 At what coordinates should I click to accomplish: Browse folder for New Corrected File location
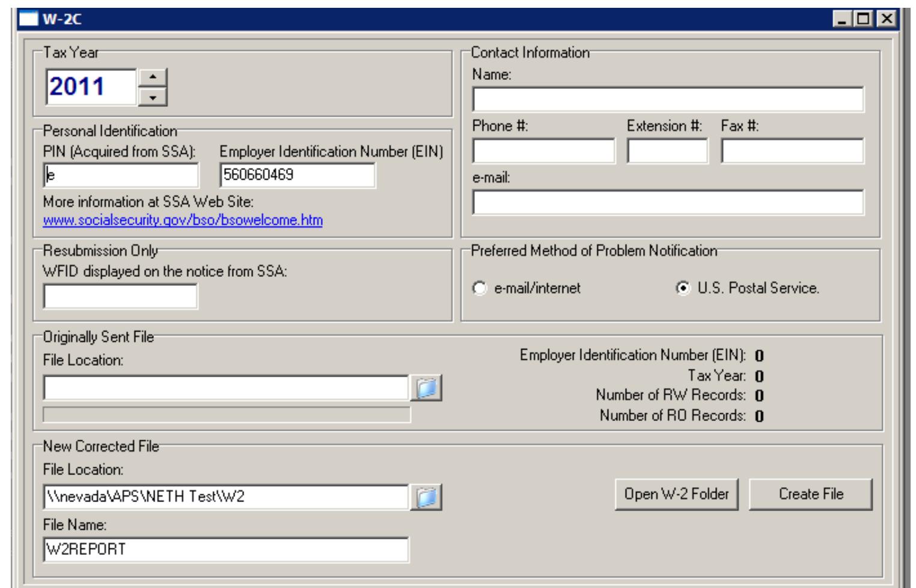426,497
